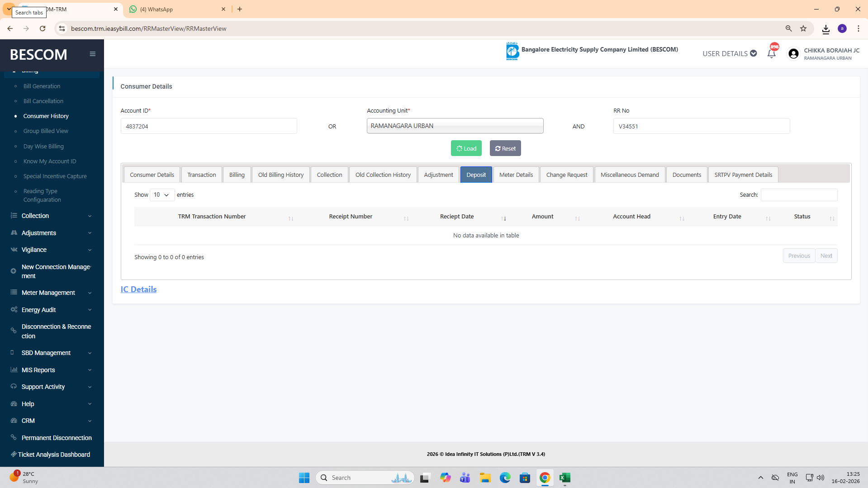Reload the page using the refresh icon

pyautogui.click(x=43, y=28)
